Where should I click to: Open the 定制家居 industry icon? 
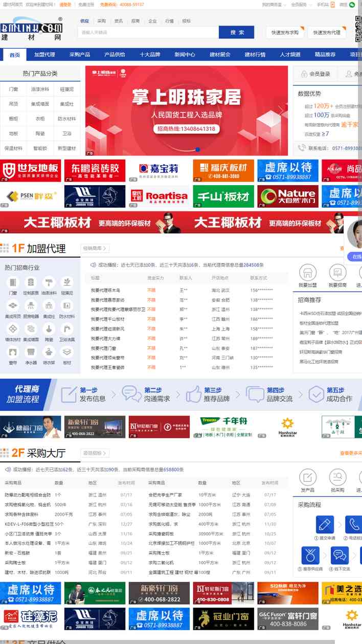click(x=31, y=282)
